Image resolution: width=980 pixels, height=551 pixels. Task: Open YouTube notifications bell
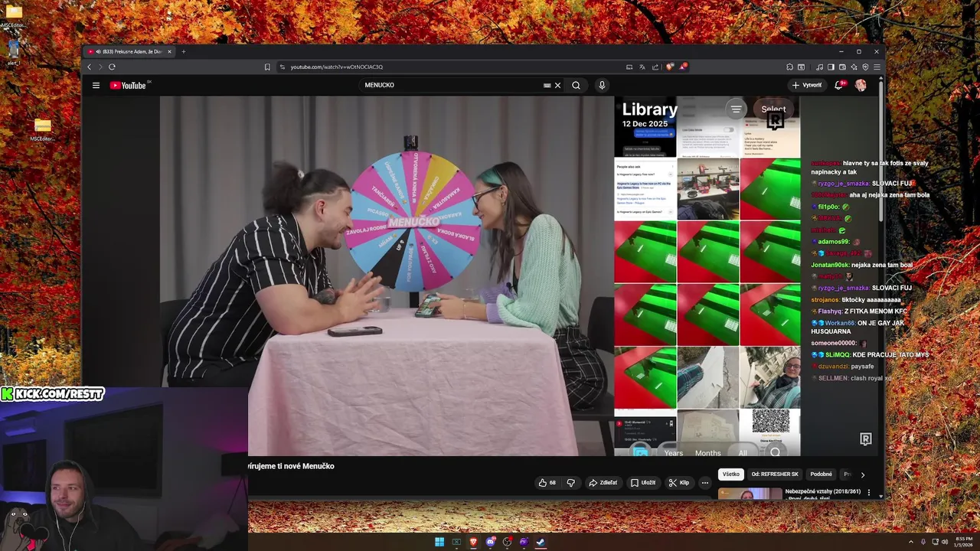(838, 85)
